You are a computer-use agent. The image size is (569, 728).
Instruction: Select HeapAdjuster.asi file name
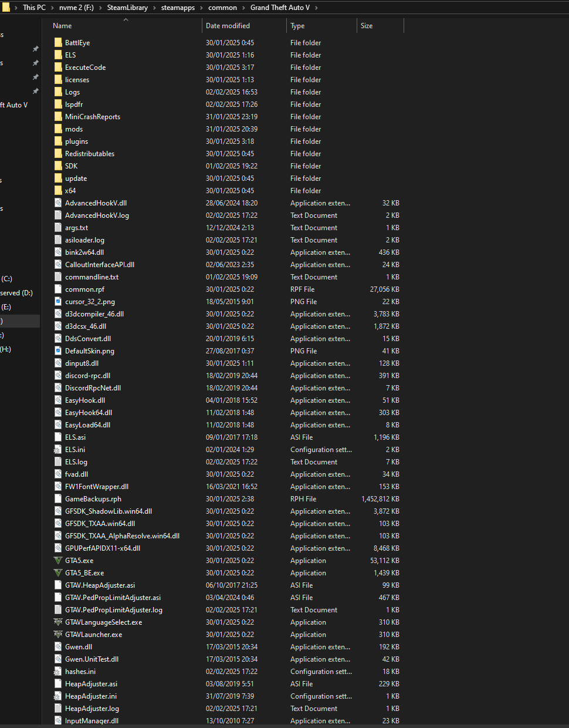pos(91,684)
